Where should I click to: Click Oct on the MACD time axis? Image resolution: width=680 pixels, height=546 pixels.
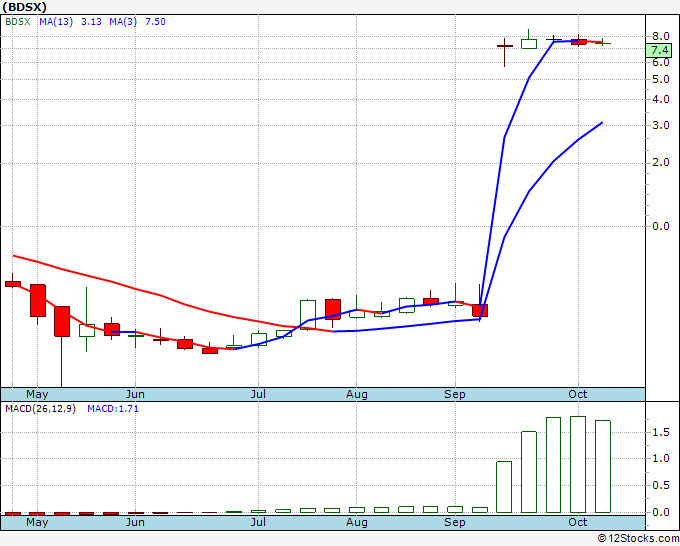point(578,522)
